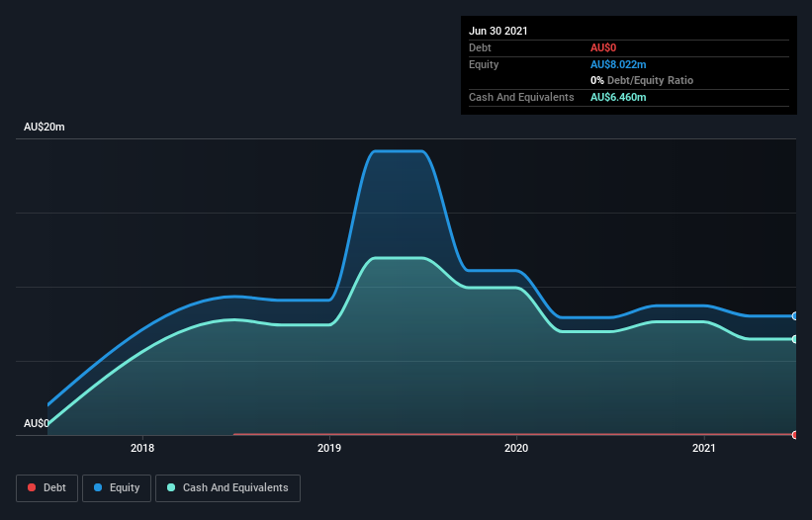Click the red Debt legend dot

[x=32, y=487]
